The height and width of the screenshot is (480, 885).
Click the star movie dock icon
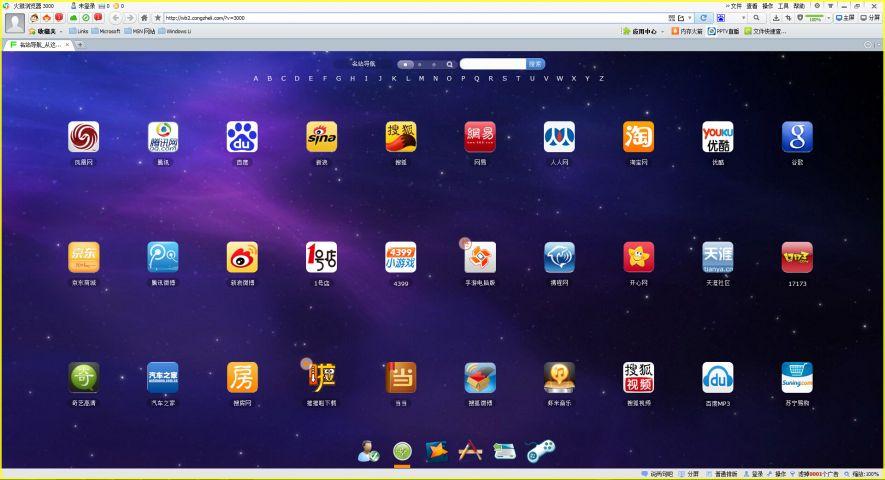tap(436, 451)
